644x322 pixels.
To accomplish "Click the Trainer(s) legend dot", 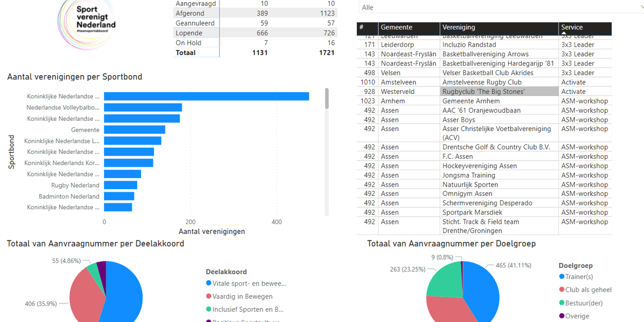I will coord(562,277).
